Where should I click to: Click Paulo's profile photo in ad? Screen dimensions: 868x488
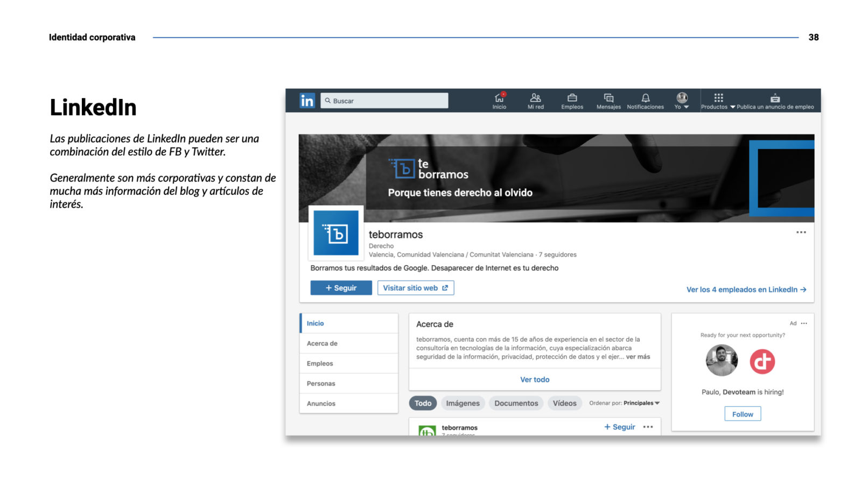pyautogui.click(x=722, y=360)
